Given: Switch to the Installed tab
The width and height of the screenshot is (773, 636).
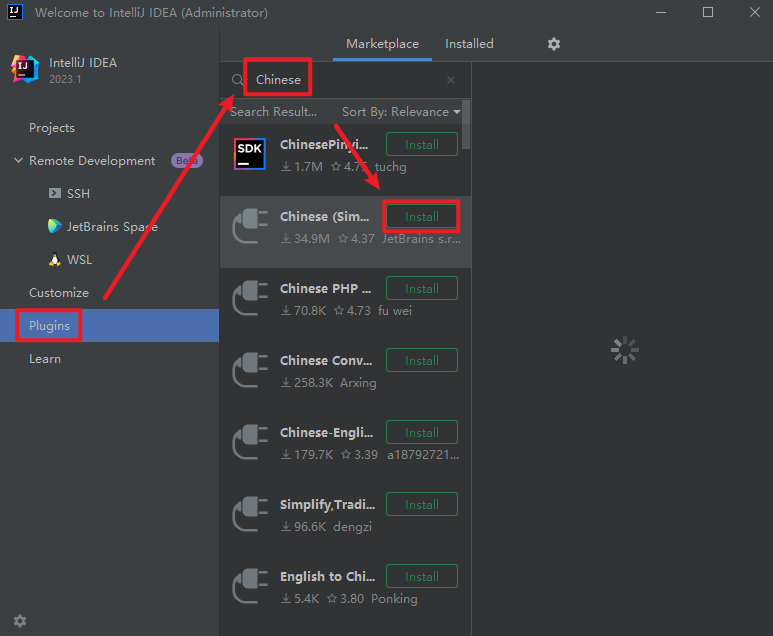Looking at the screenshot, I should (469, 44).
